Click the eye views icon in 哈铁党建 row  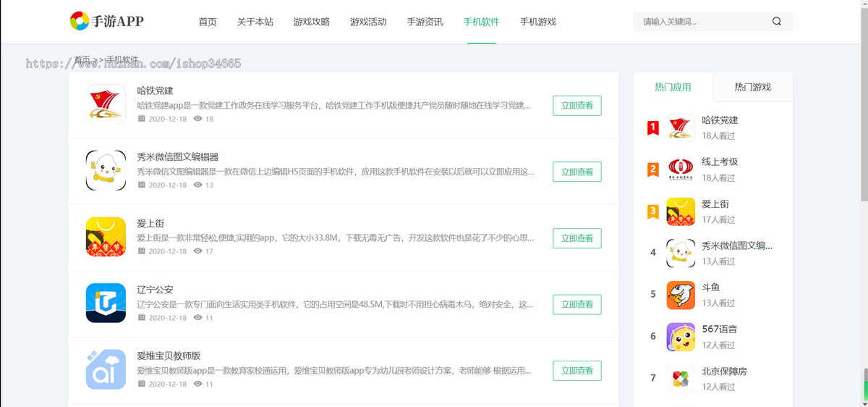tap(197, 118)
